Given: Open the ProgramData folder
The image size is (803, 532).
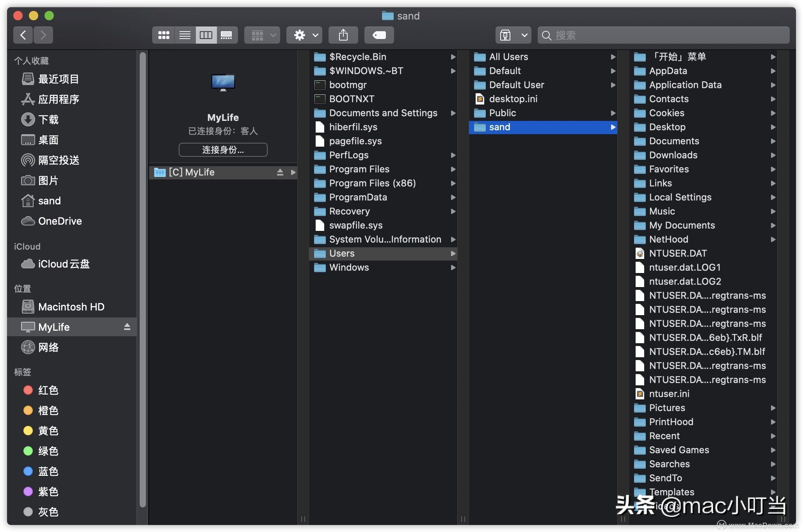Looking at the screenshot, I should [x=383, y=197].
